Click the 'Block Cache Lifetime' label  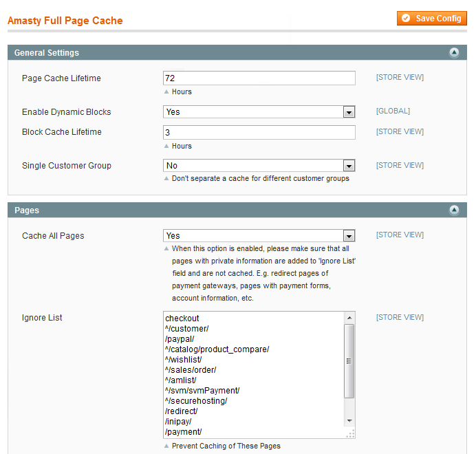62,132
